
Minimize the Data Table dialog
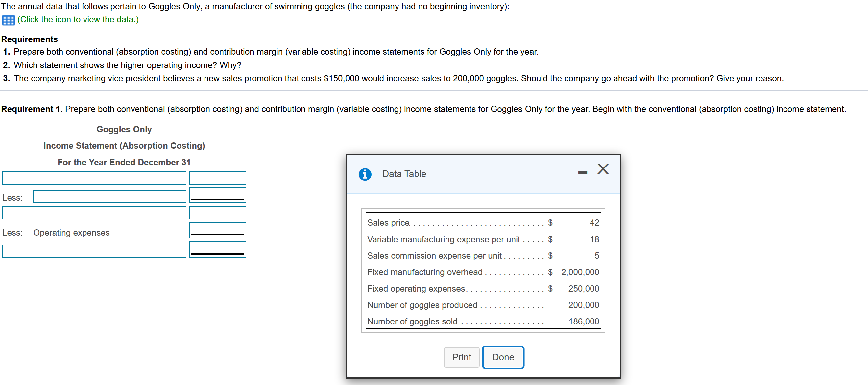pos(582,173)
